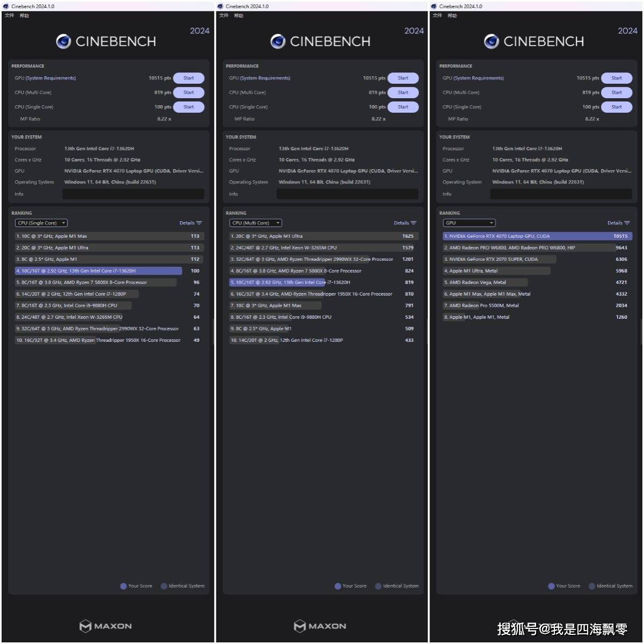Select the AMD Radeon Pro 5500M row

[x=537, y=305]
